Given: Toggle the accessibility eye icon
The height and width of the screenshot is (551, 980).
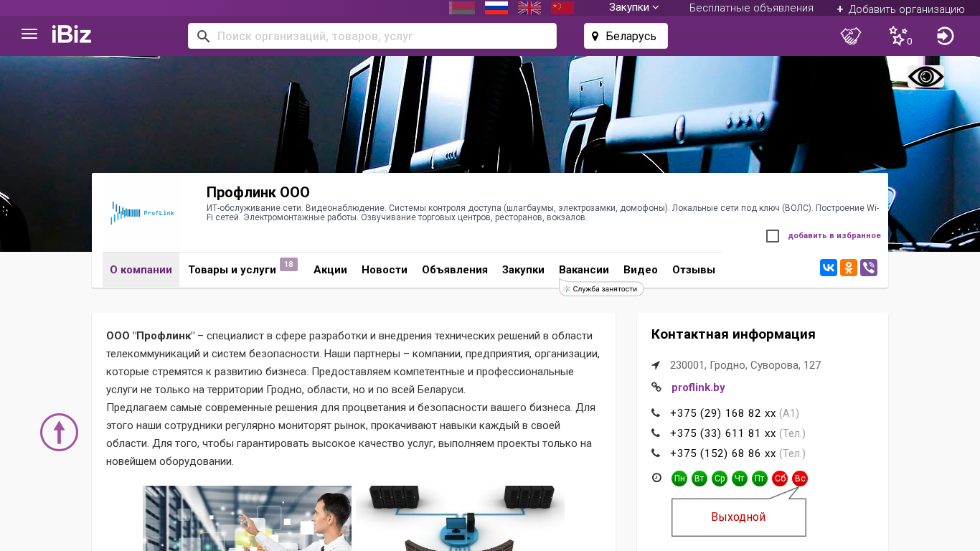Looking at the screenshot, I should tap(925, 77).
